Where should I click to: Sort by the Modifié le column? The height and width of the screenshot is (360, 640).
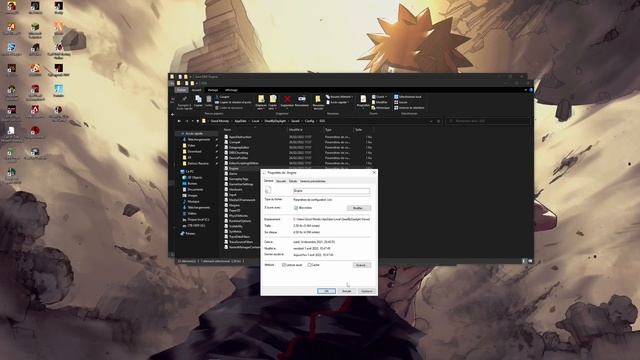(x=295, y=130)
